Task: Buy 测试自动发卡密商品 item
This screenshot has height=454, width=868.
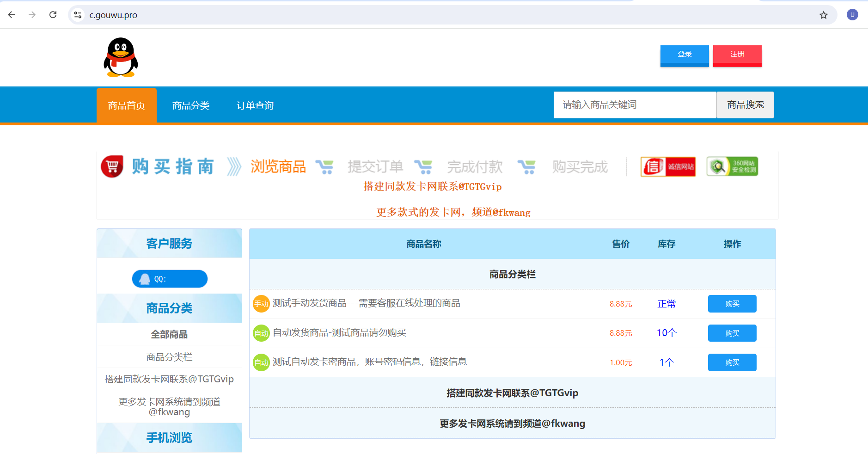Action: click(x=732, y=362)
